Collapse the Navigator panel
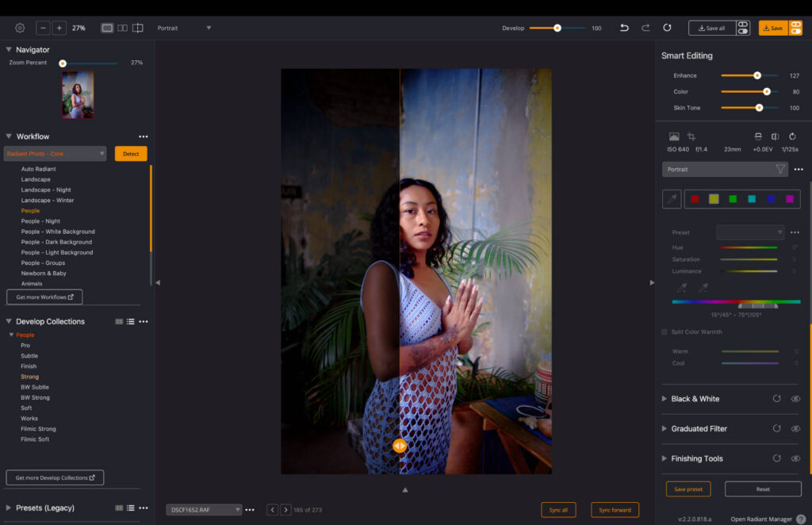The height and width of the screenshot is (525, 812). (8, 50)
